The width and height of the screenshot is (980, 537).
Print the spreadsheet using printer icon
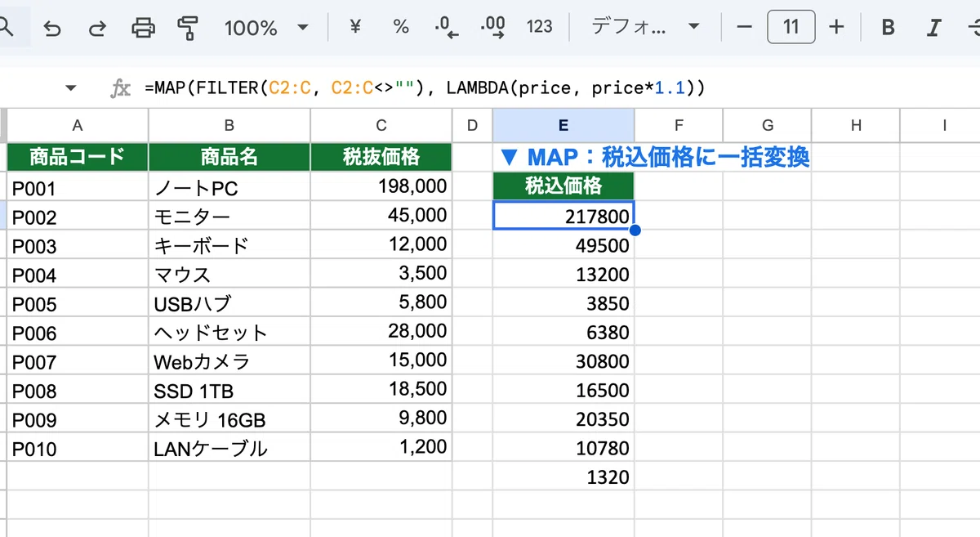(x=144, y=28)
